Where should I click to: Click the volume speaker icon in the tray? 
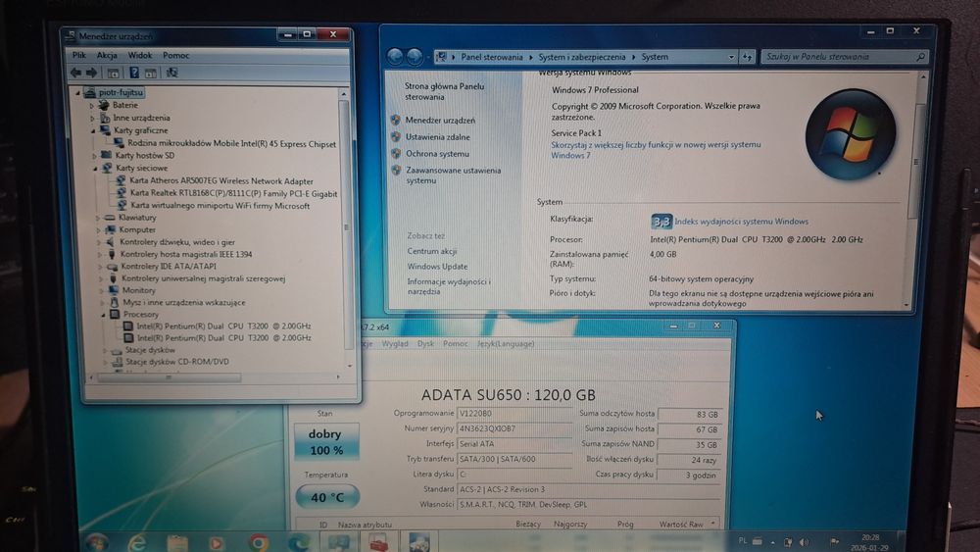(x=804, y=542)
